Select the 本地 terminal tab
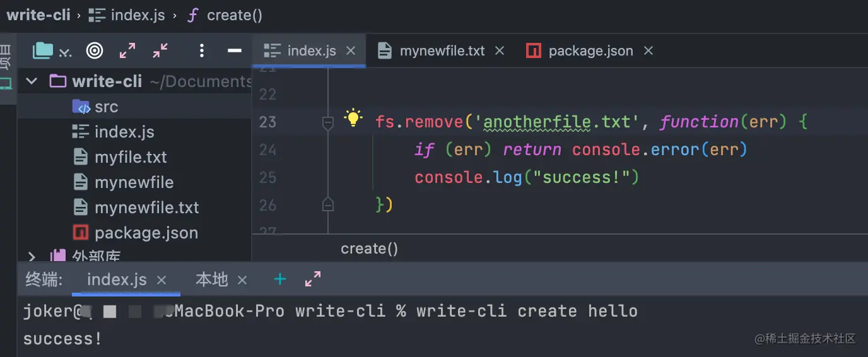 [x=212, y=279]
